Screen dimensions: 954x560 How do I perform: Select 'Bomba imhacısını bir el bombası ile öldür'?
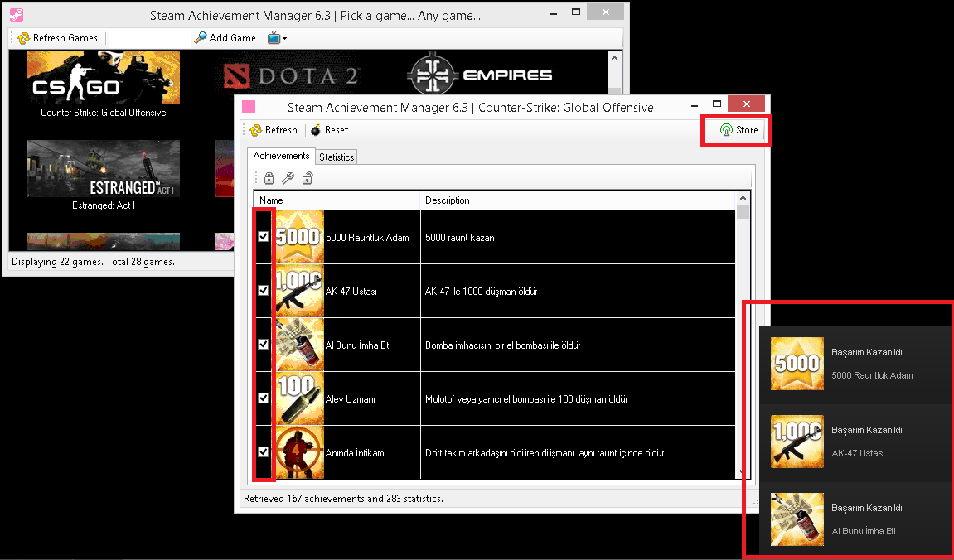click(502, 345)
